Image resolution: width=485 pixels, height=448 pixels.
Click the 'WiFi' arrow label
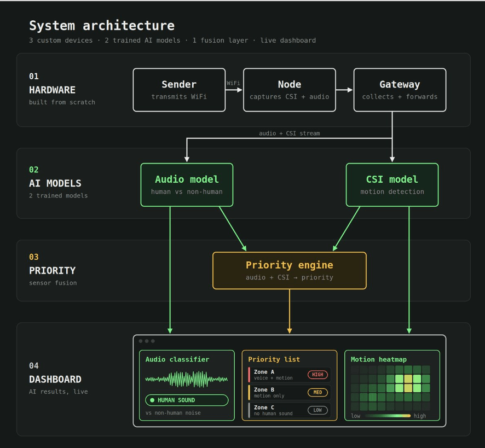pos(233,83)
